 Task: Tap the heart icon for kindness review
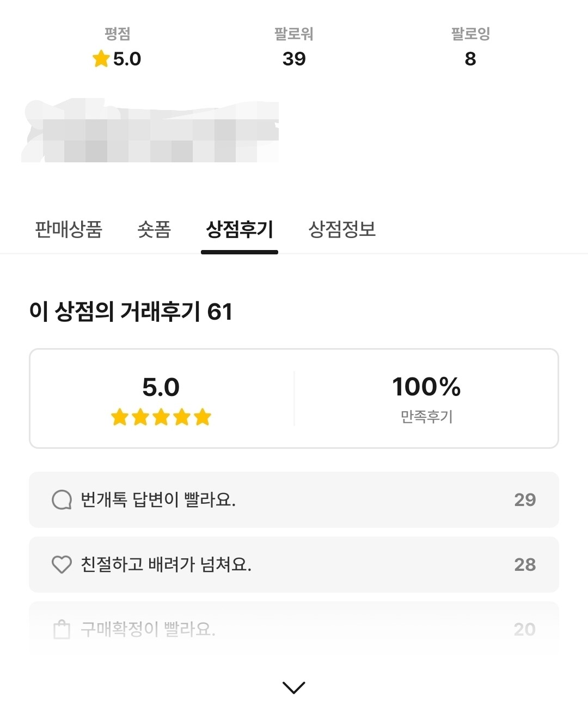coord(62,564)
